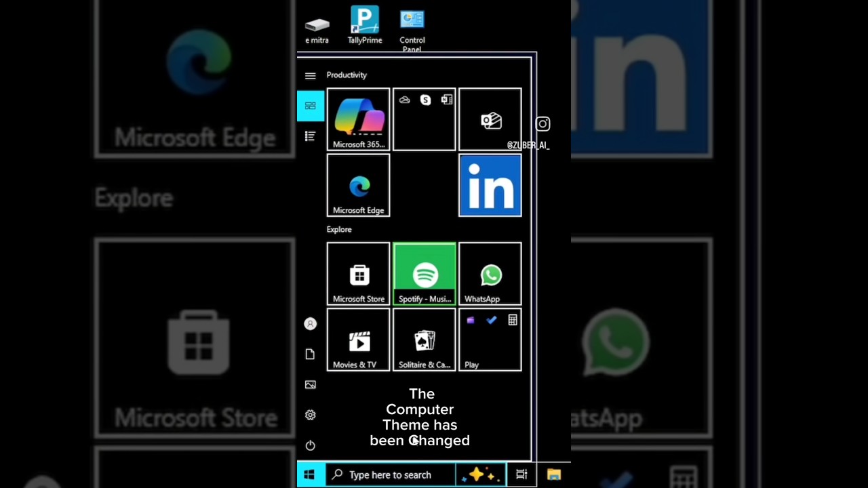Open File Explorer from the taskbar
868x488 pixels.
(554, 475)
